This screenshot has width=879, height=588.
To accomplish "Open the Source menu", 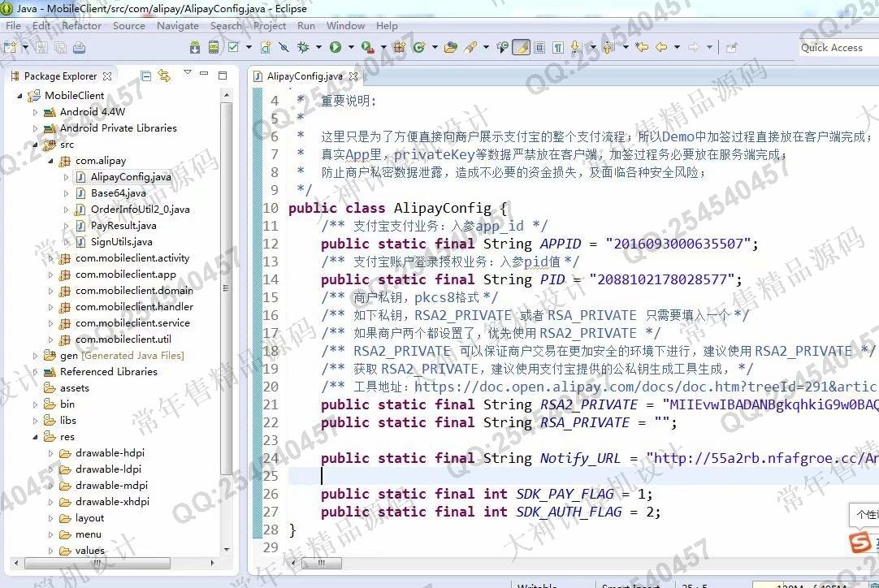I will [129, 26].
